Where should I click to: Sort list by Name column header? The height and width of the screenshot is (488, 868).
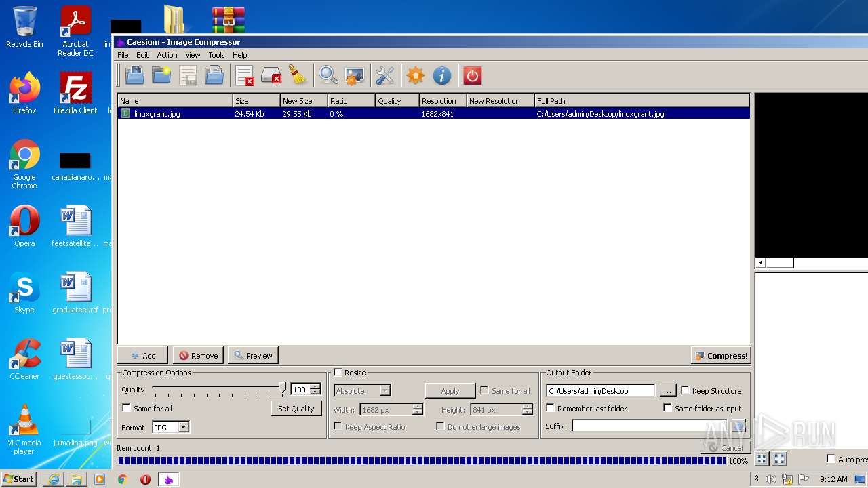click(175, 101)
